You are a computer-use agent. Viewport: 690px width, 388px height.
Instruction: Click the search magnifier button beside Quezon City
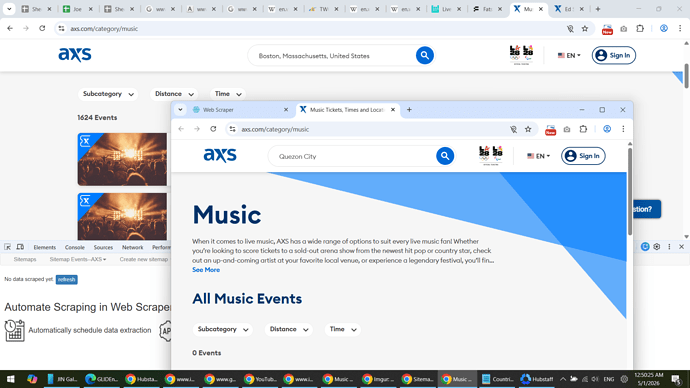tap(445, 156)
